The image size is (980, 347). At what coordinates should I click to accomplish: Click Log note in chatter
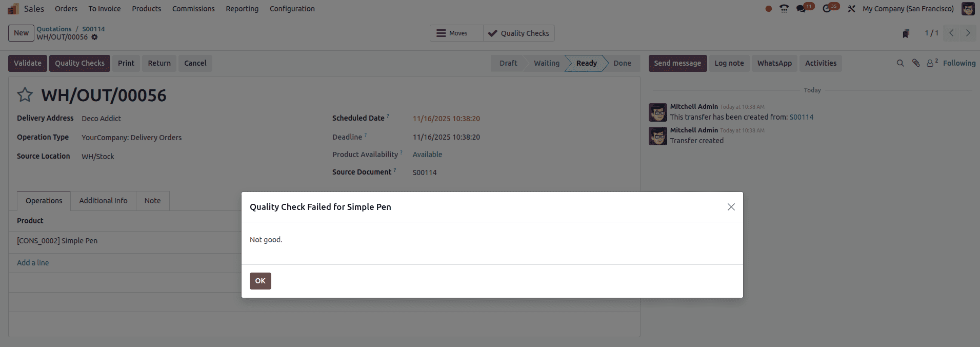(x=729, y=63)
